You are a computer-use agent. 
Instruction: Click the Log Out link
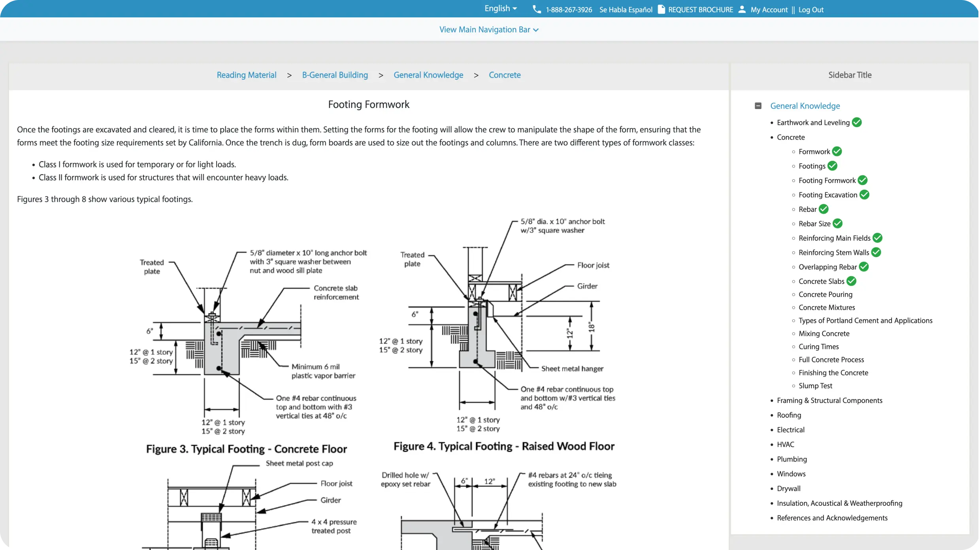pyautogui.click(x=811, y=9)
